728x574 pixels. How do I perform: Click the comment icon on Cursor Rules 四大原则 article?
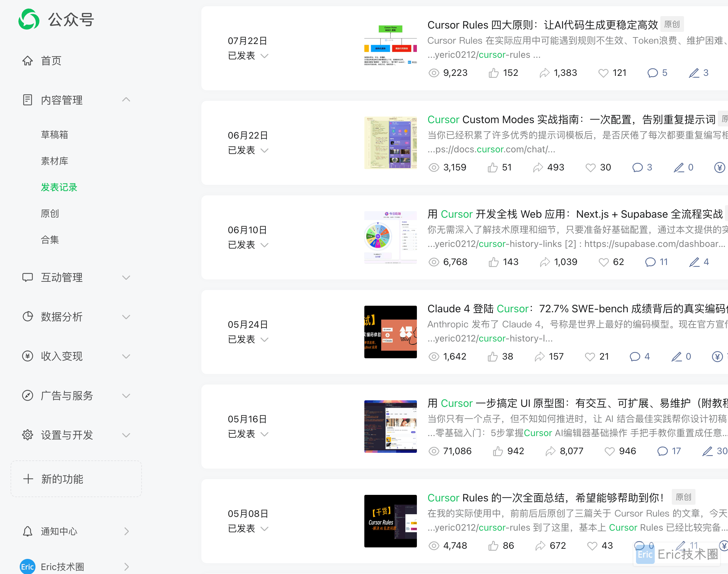pyautogui.click(x=653, y=73)
